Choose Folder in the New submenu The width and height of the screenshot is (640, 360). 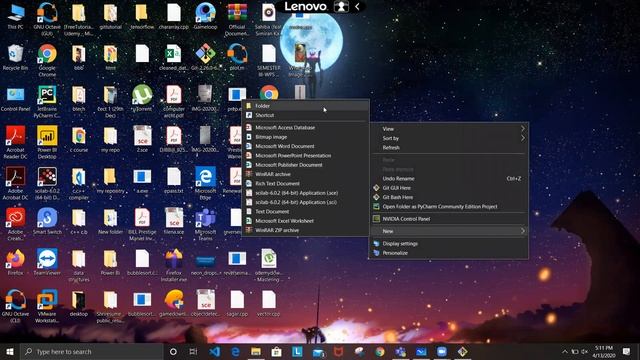(x=306, y=106)
